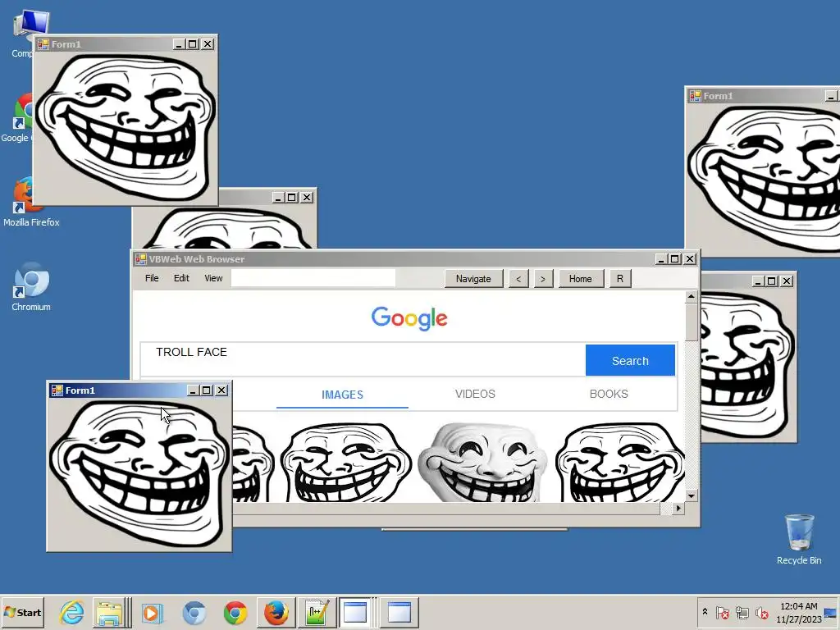
Task: Minimize the top-left Form1 window
Action: coord(179,44)
